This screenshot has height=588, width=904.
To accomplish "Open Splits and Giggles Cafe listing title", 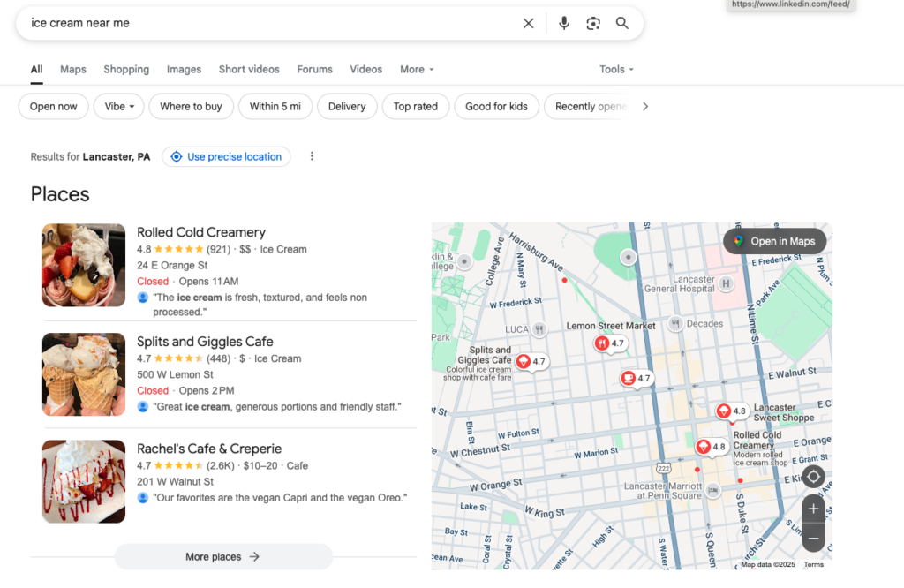I will (x=205, y=342).
